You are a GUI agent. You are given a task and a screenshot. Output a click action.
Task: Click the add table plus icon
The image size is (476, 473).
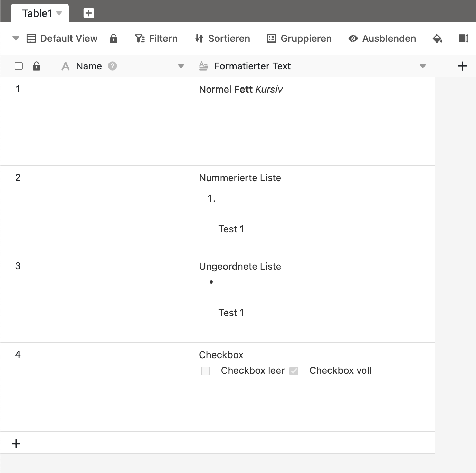[88, 13]
